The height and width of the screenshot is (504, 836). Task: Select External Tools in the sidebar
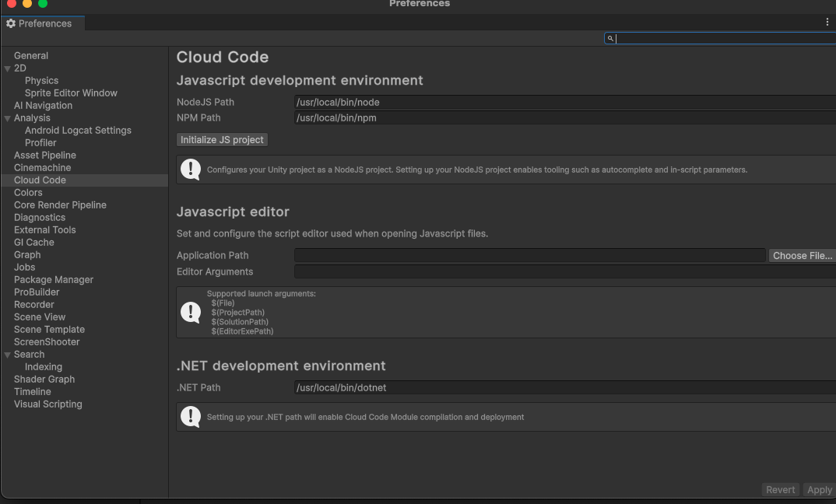point(45,229)
